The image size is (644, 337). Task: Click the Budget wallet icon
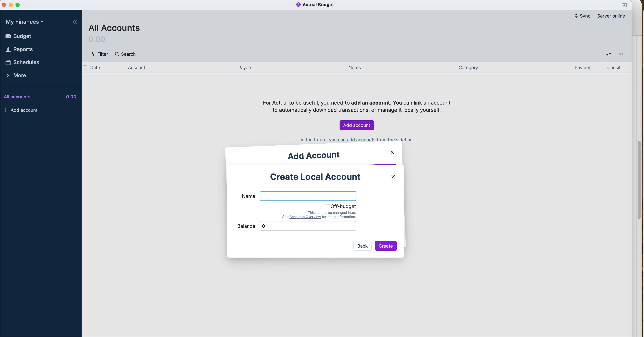pos(8,36)
